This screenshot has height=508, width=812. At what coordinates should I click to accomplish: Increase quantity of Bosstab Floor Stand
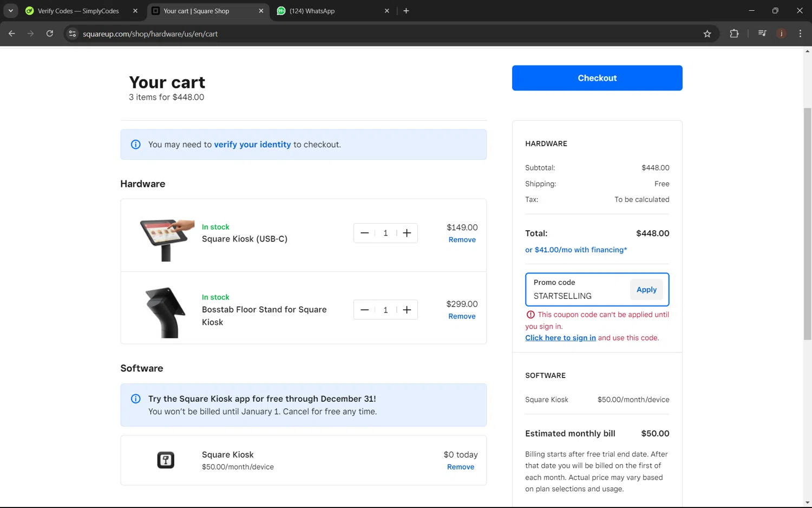click(407, 310)
